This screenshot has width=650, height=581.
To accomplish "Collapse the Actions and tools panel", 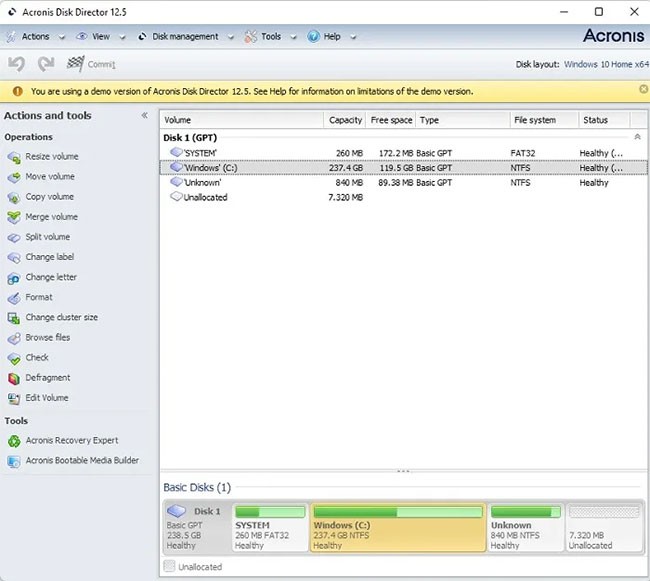I will click(144, 116).
